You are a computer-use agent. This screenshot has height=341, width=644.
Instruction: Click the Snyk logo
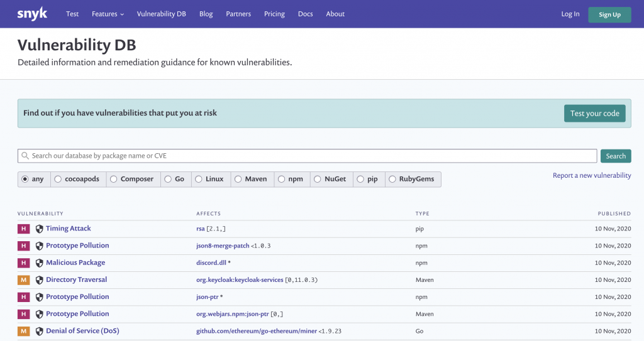[32, 14]
